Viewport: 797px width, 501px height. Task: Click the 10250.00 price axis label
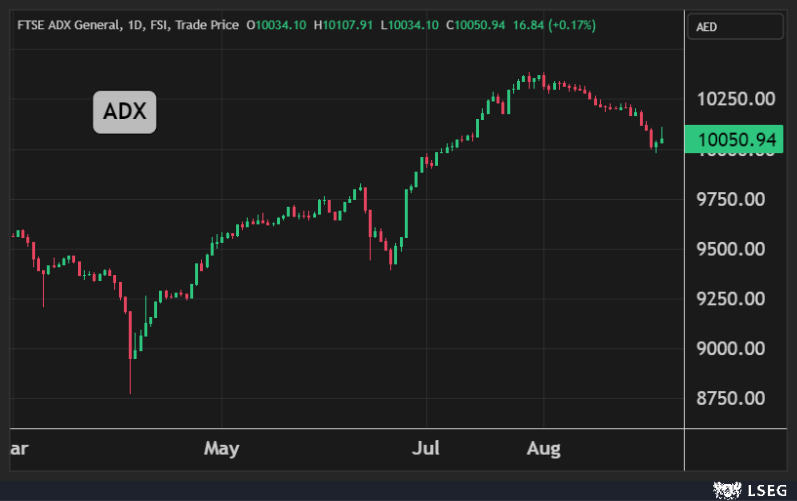pos(737,100)
